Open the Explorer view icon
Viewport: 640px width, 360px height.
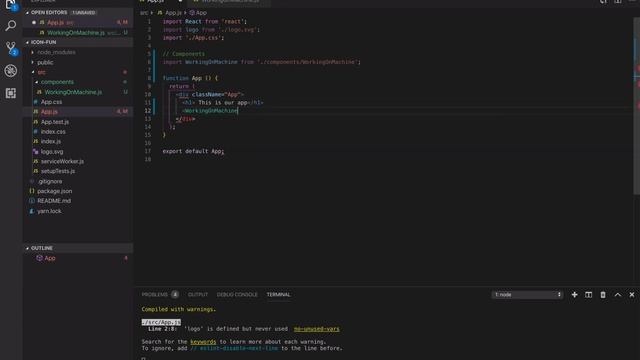click(x=11, y=5)
